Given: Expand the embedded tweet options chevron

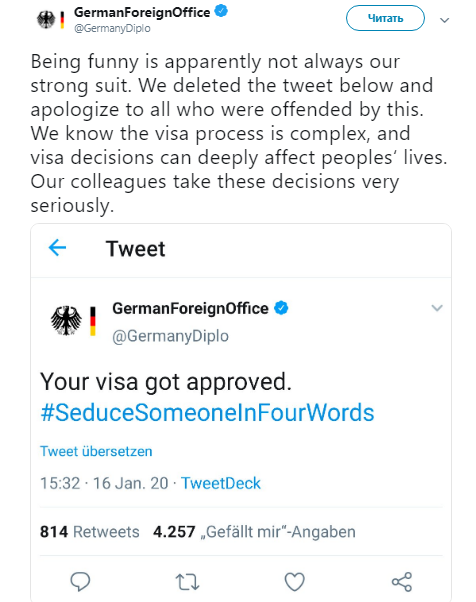Looking at the screenshot, I should click(437, 308).
